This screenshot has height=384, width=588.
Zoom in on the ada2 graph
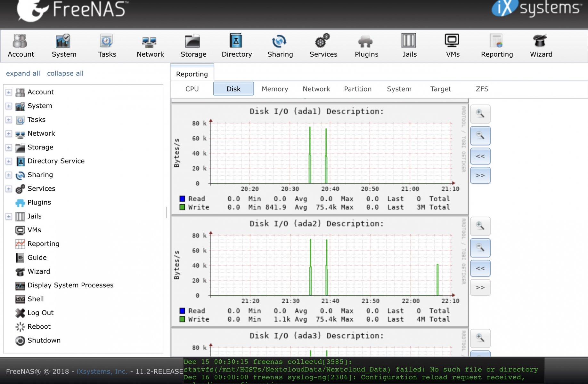tap(480, 226)
